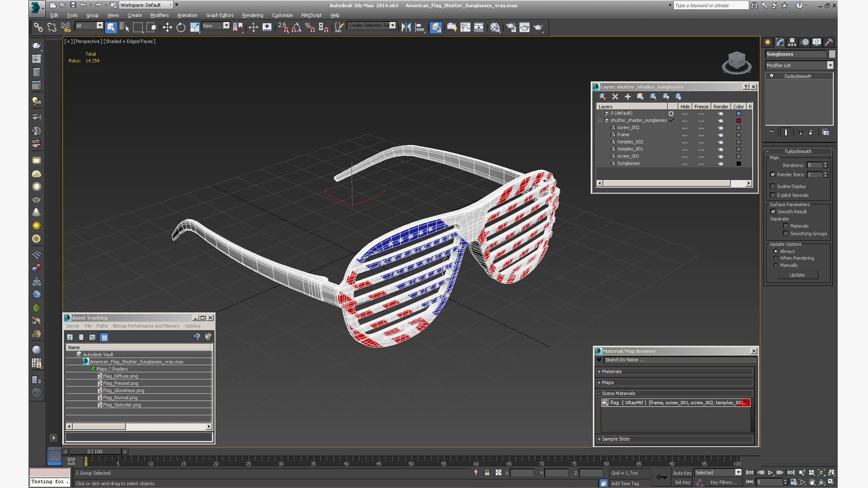The width and height of the screenshot is (868, 488).
Task: Click Configure Modifier Sets icon
Action: [826, 132]
